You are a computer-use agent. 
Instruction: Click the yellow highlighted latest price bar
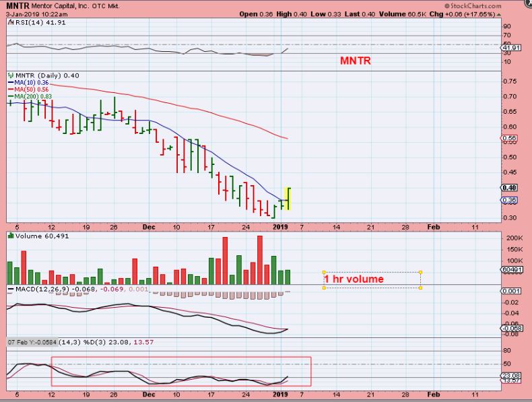click(288, 199)
